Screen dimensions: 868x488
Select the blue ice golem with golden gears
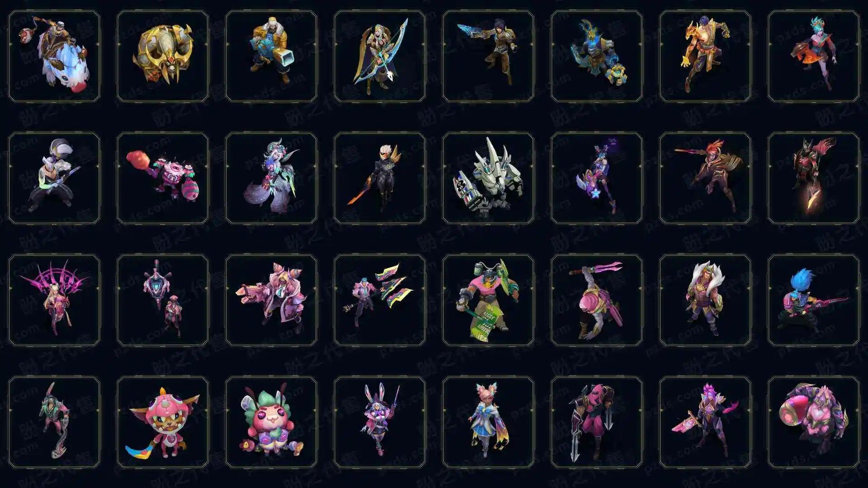tap(597, 56)
